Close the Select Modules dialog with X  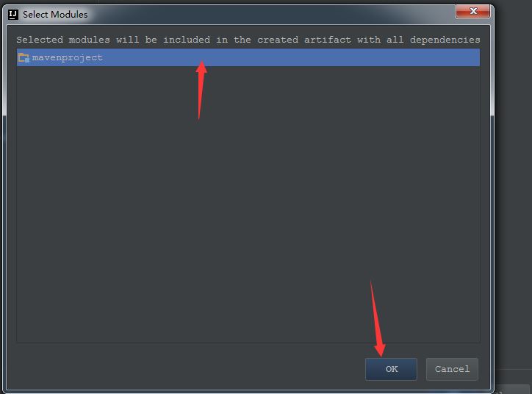coord(472,11)
